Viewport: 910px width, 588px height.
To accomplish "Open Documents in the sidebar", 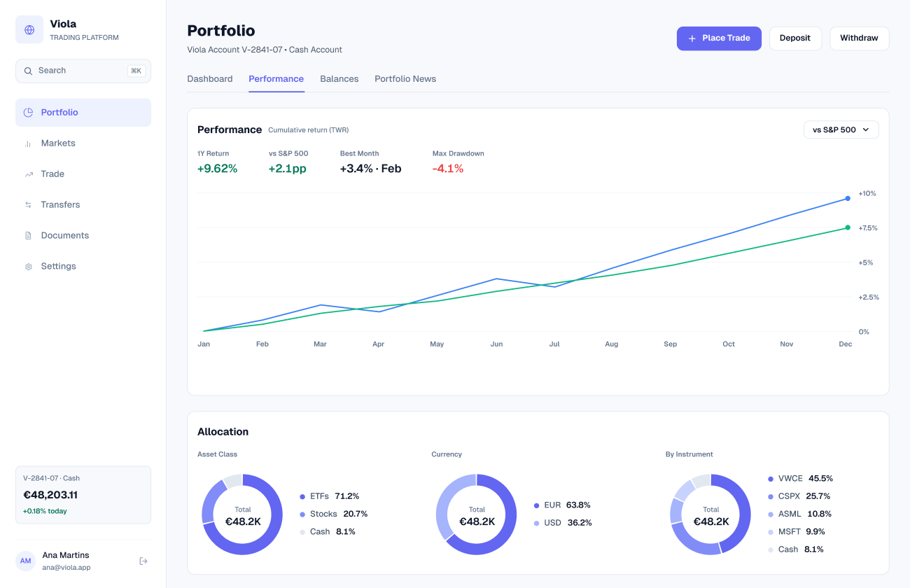I will [x=83, y=235].
